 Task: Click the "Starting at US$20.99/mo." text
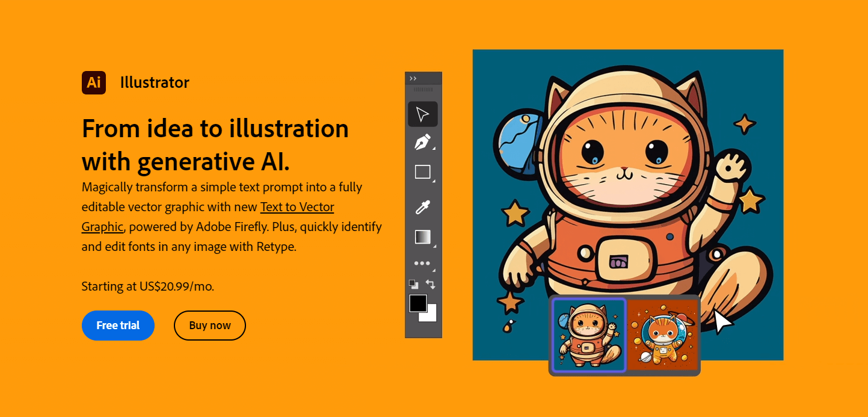pyautogui.click(x=148, y=286)
